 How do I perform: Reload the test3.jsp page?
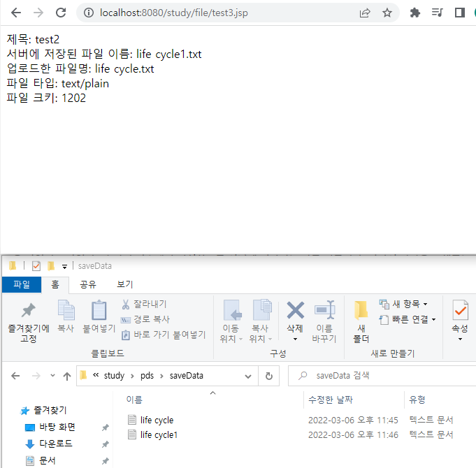[x=61, y=13]
